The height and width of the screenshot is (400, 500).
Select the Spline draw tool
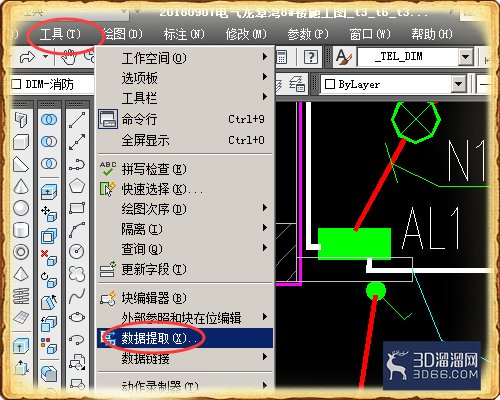(x=77, y=296)
